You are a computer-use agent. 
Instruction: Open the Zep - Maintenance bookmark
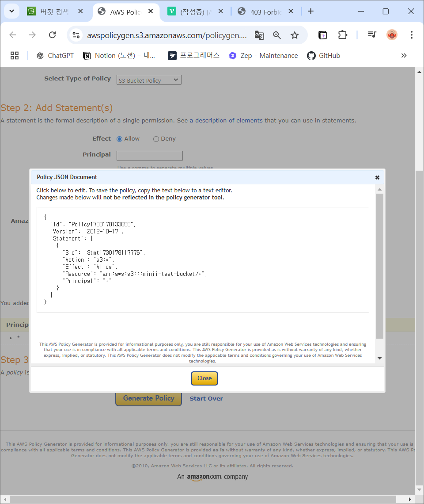tap(263, 56)
